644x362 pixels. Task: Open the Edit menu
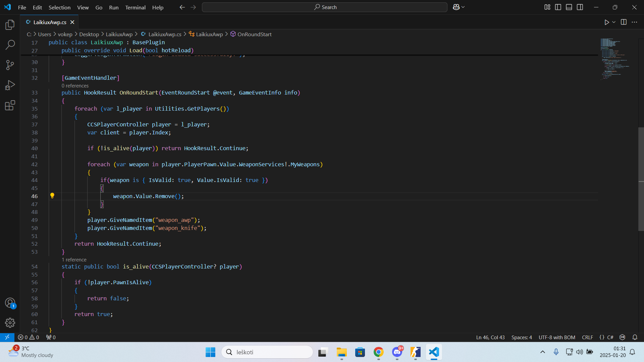coord(37,7)
